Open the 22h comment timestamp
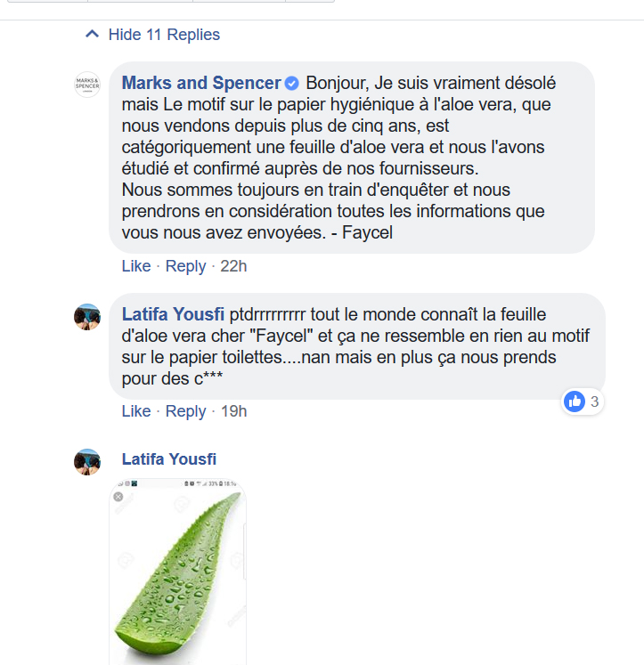Image resolution: width=644 pixels, height=665 pixels. (x=233, y=266)
